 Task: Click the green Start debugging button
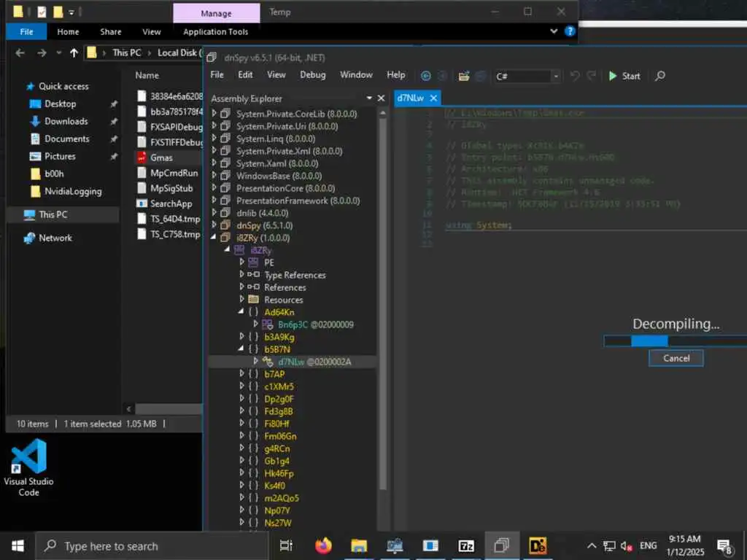624,76
